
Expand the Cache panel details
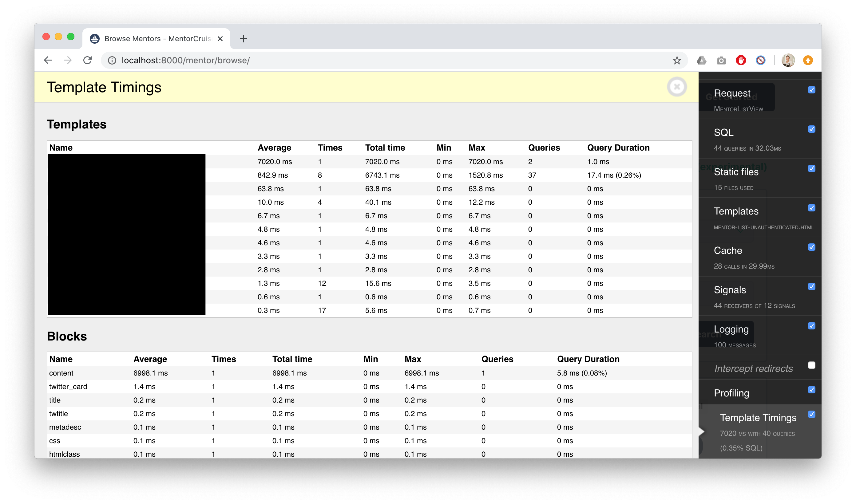728,251
